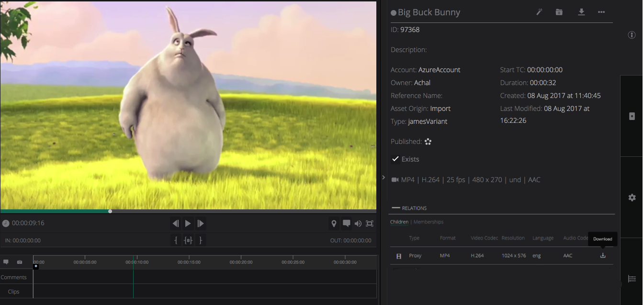Select the 1024 x 576 resolution cell

[x=514, y=256]
